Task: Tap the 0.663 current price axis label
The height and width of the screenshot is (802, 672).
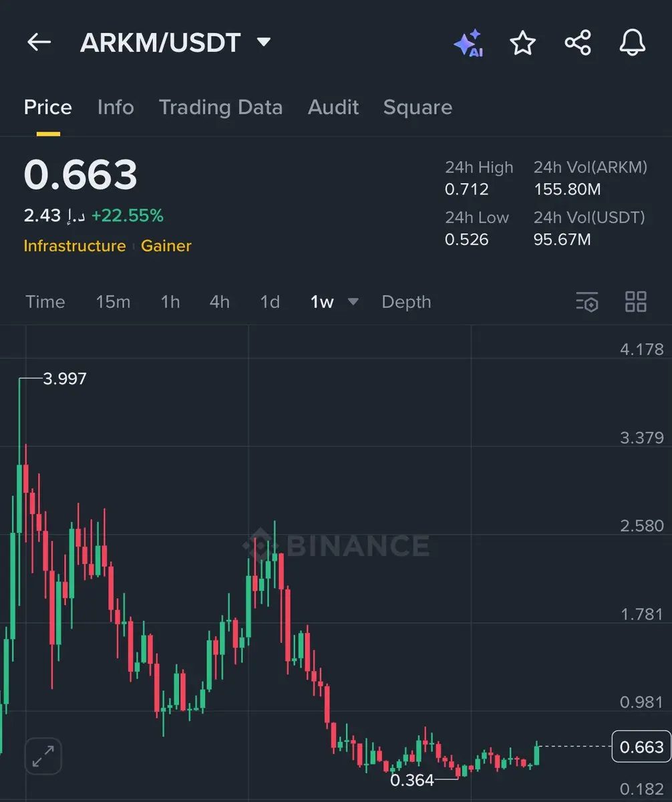Action: click(x=641, y=747)
